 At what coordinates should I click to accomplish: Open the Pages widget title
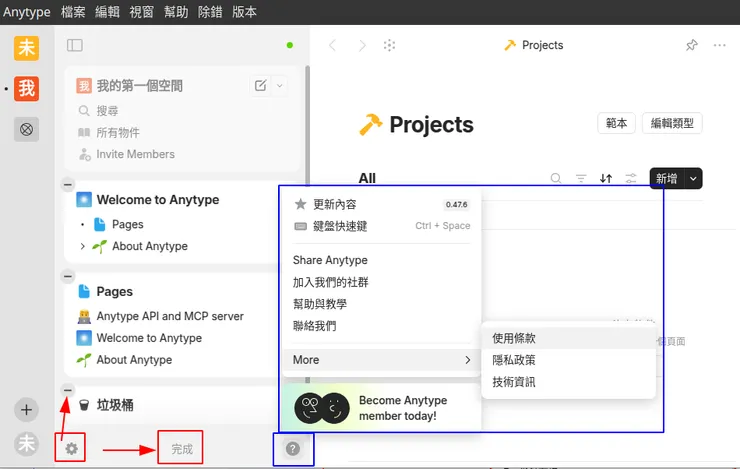[x=115, y=292]
